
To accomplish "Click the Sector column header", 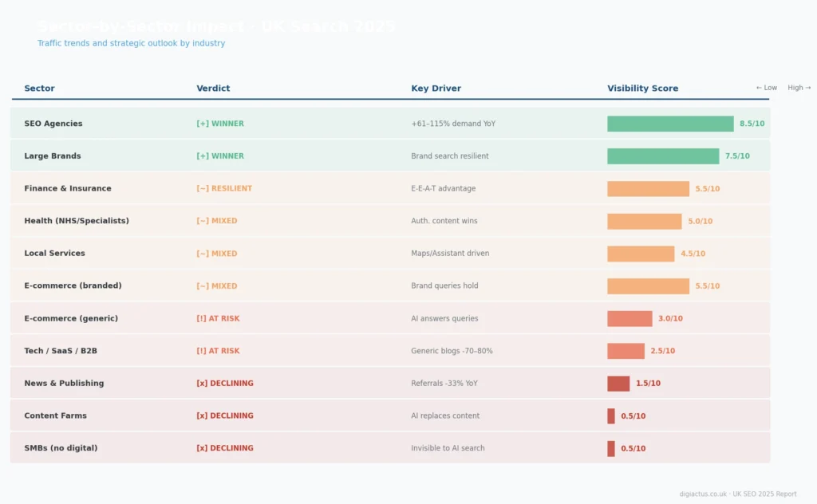I will 39,89.
